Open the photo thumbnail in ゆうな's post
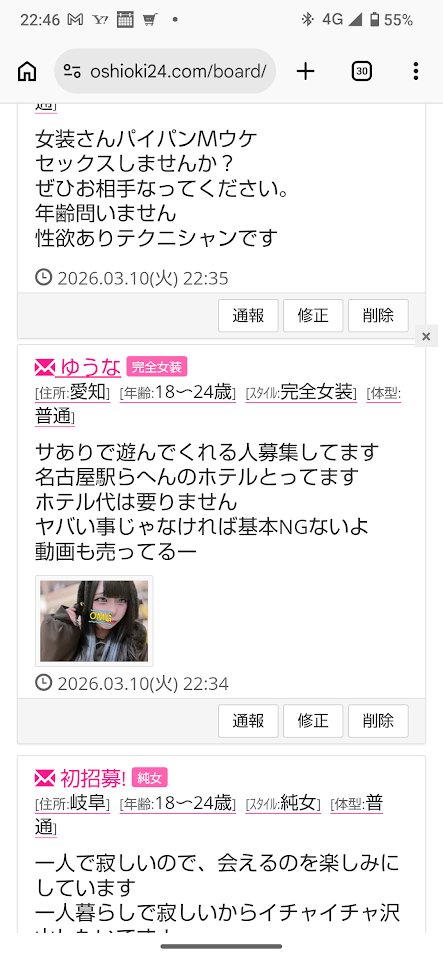Screen dimensions: 443x960 94,621
